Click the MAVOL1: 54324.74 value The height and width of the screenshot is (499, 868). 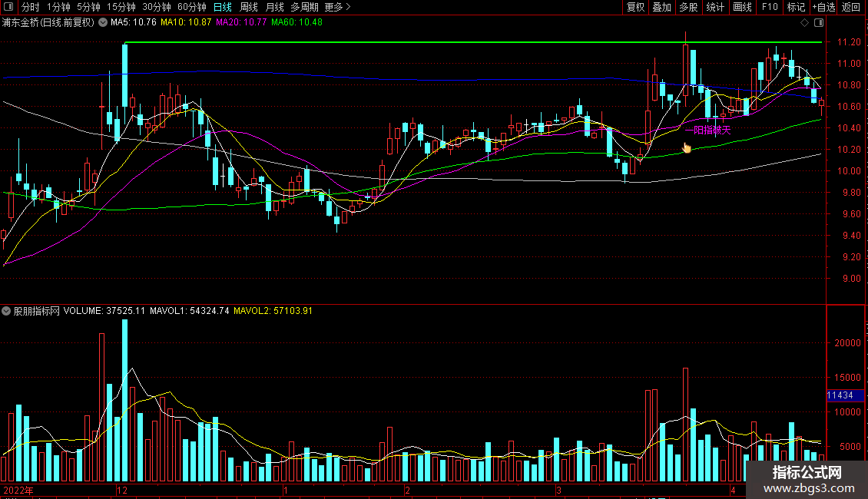tap(189, 312)
